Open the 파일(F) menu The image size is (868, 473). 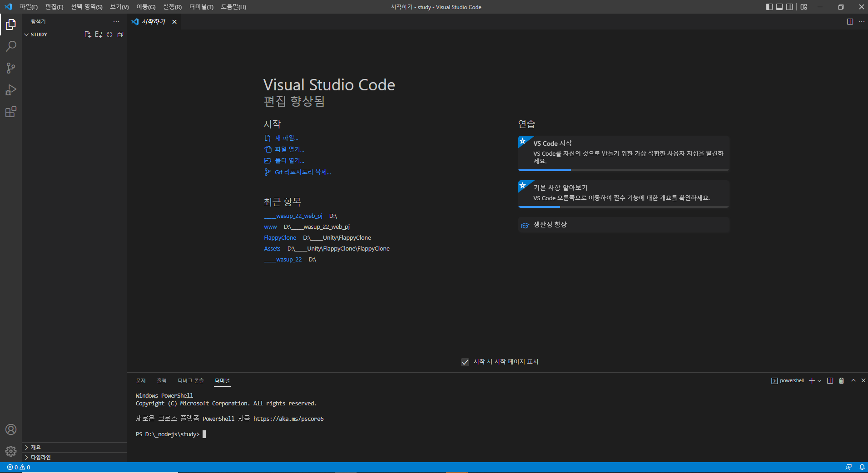point(29,7)
